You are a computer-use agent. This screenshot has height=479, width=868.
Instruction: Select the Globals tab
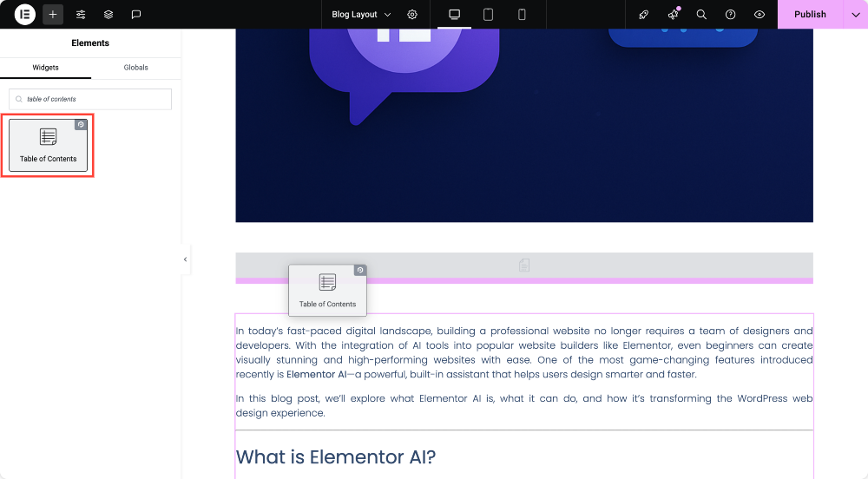coord(135,68)
